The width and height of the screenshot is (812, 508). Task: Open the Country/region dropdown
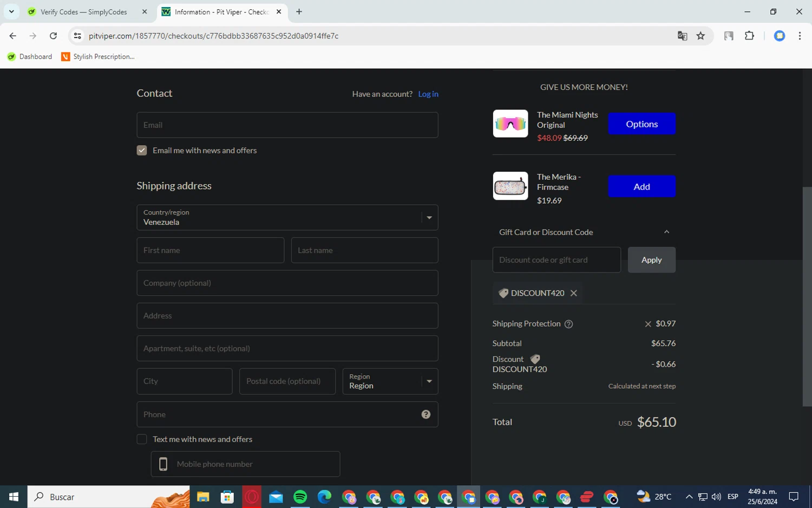point(287,217)
